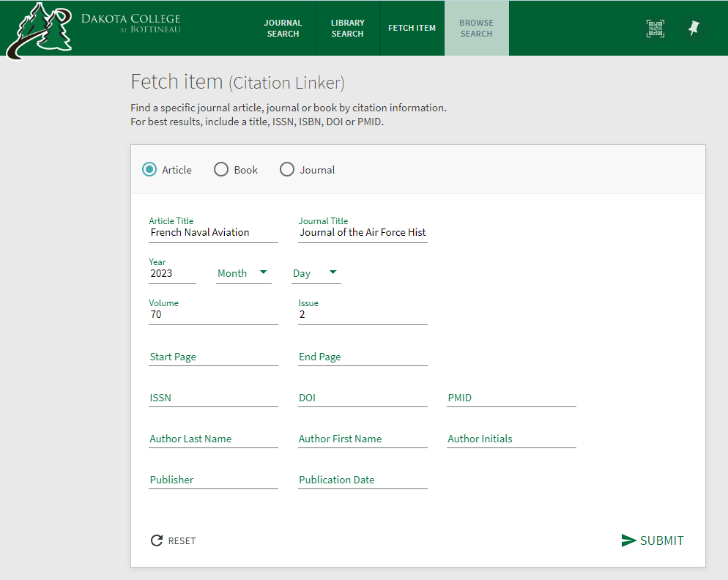Click the 'Fetch item (Citation Linker)' heading
728x580 pixels.
pos(238,82)
